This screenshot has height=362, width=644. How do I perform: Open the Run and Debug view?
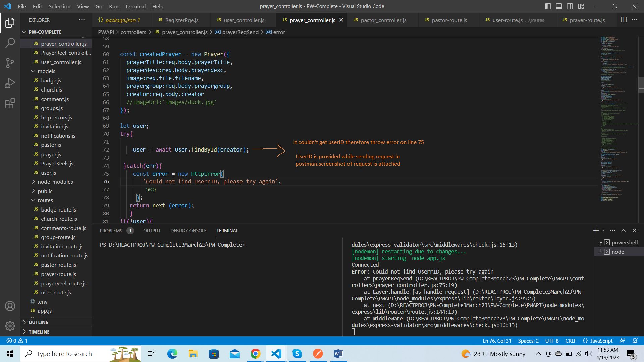point(10,83)
